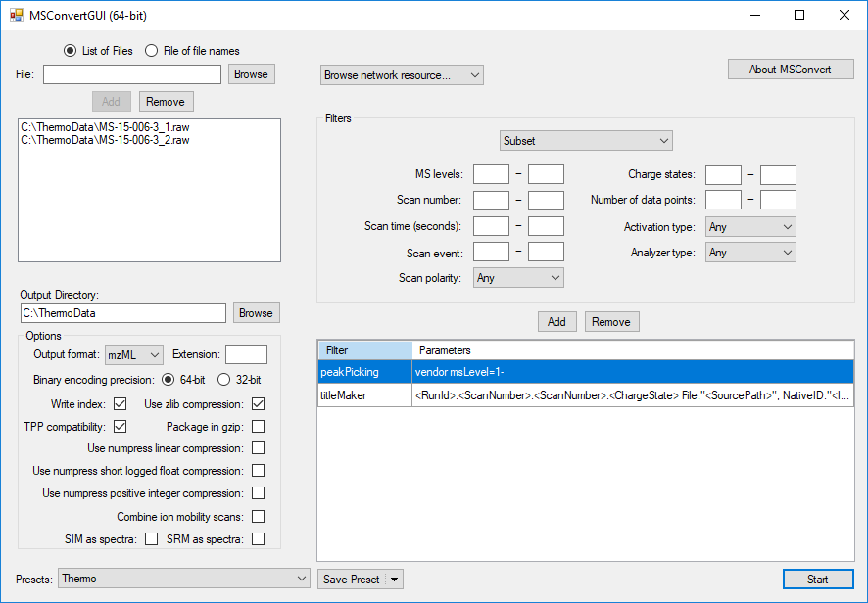Select the peakPicking filter row

click(586, 372)
